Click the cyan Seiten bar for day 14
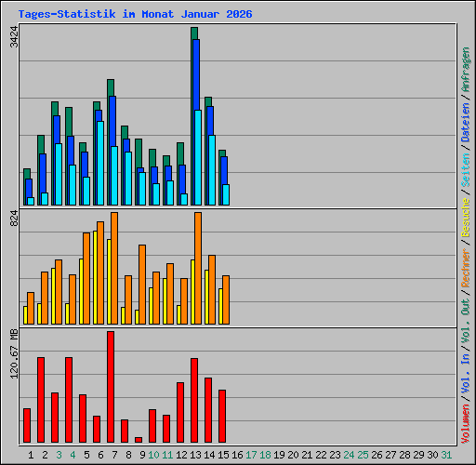The image size is (476, 465). coord(212,170)
